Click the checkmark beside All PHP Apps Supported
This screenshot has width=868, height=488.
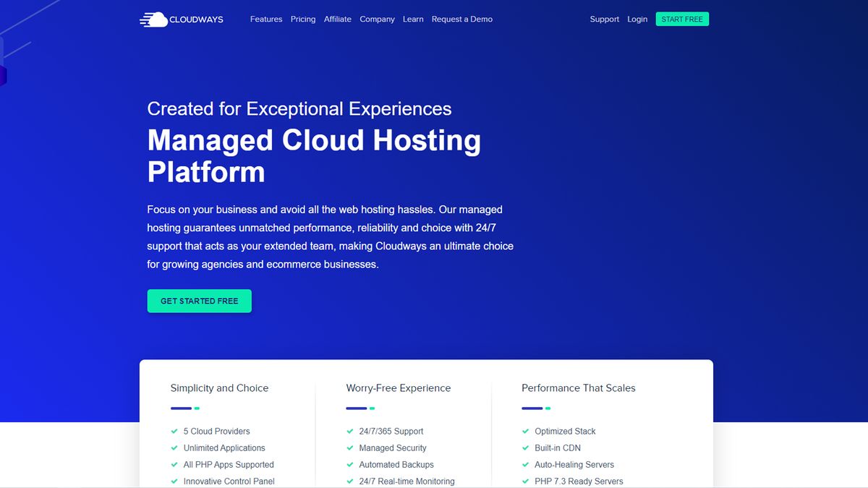[174, 464]
